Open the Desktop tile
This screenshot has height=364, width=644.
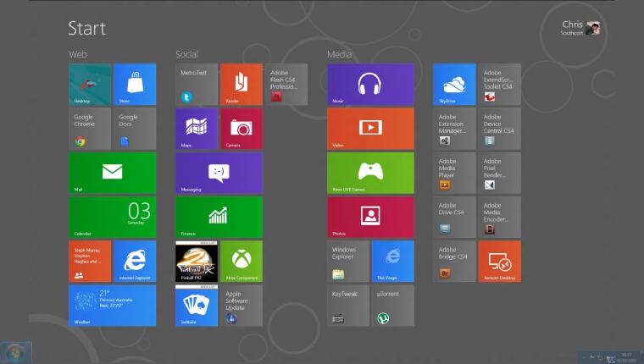[x=90, y=84]
